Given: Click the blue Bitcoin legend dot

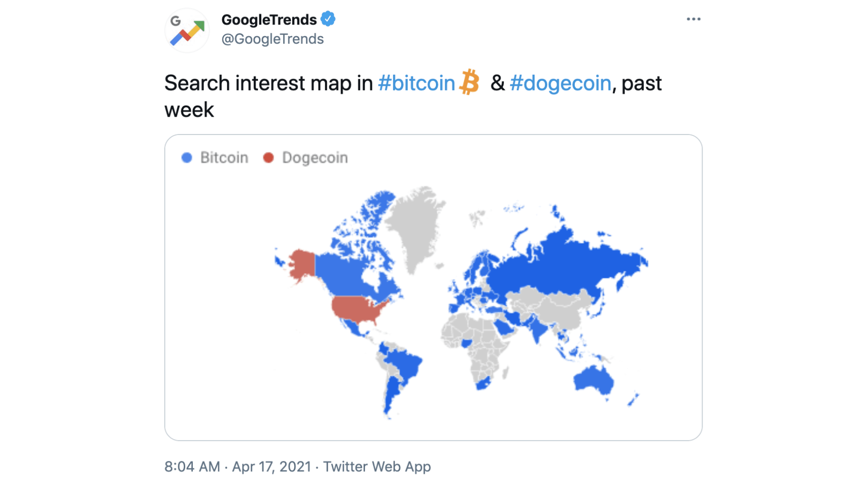Looking at the screenshot, I should [x=187, y=158].
